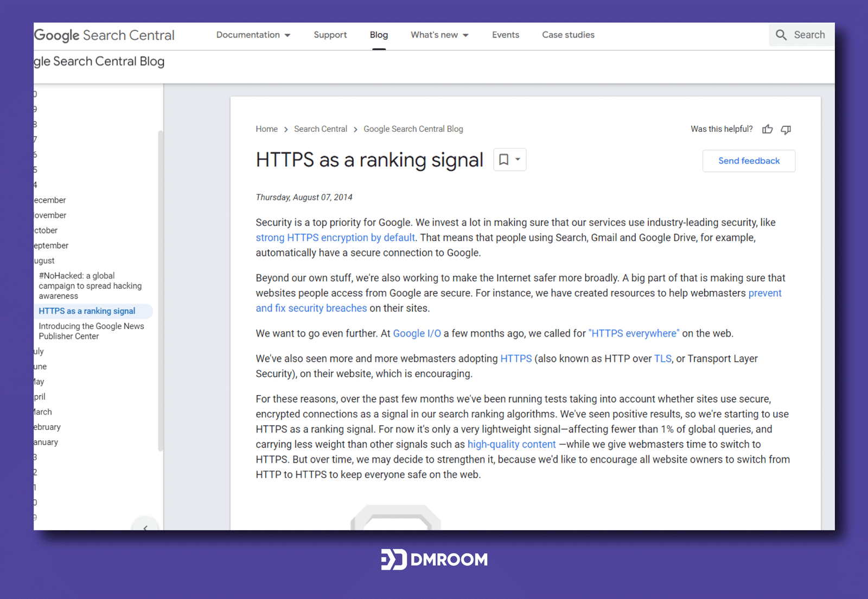Click the bookmark icon next to the title
Screen dimensions: 868x599
(504, 159)
